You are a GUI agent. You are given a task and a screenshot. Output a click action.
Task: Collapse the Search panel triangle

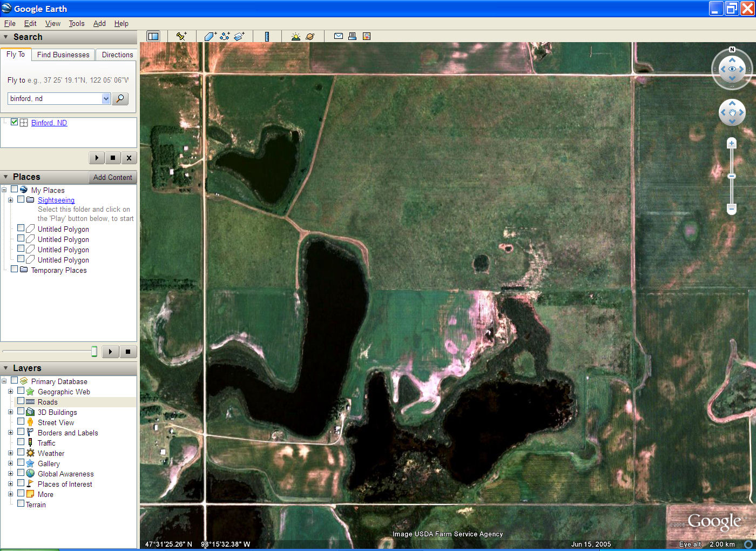click(6, 37)
